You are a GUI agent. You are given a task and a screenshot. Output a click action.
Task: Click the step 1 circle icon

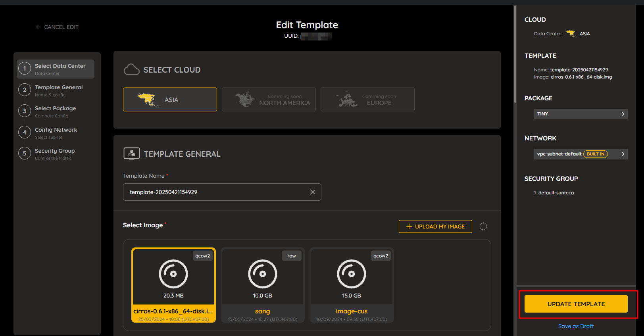pos(25,69)
